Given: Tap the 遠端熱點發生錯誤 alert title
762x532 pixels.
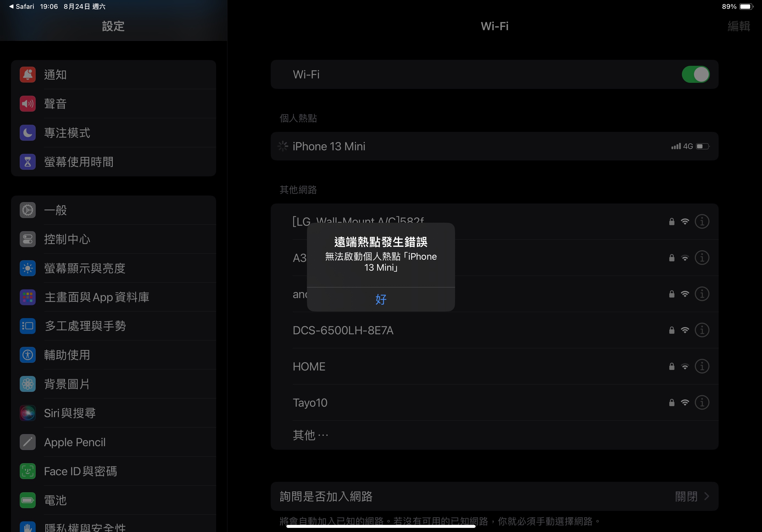Looking at the screenshot, I should pos(381,242).
